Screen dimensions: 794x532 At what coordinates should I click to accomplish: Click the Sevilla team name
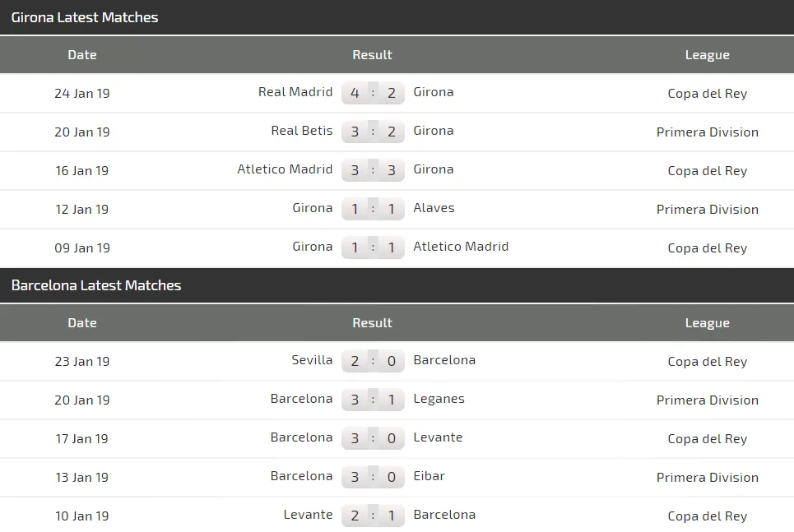[312, 360]
